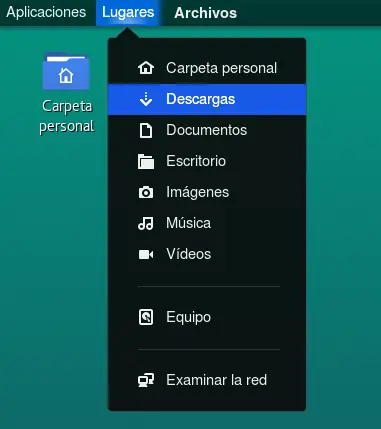The width and height of the screenshot is (381, 429).
Task: Select 'Examinar la red' menu entry
Action: pos(207,380)
